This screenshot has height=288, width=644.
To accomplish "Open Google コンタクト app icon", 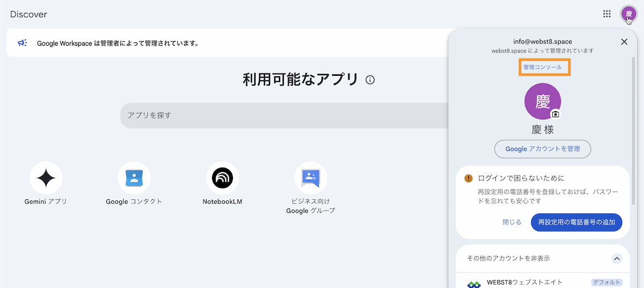I will 134,178.
